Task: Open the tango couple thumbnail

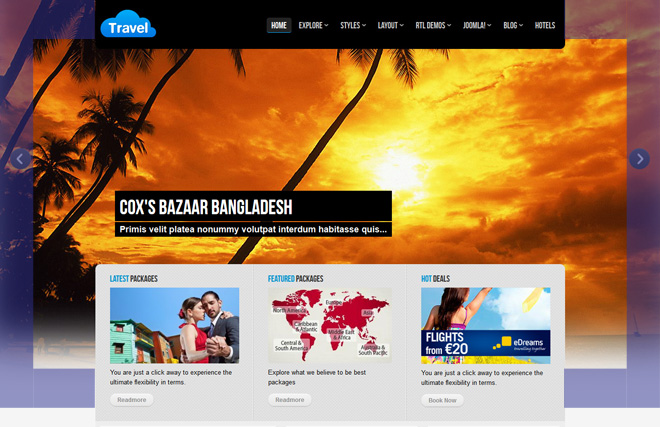Action: 174,326
